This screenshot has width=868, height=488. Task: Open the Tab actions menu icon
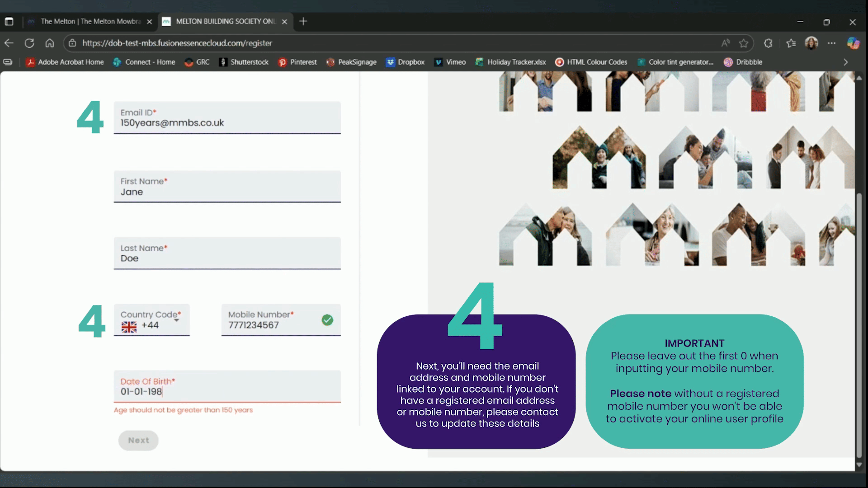click(x=9, y=21)
